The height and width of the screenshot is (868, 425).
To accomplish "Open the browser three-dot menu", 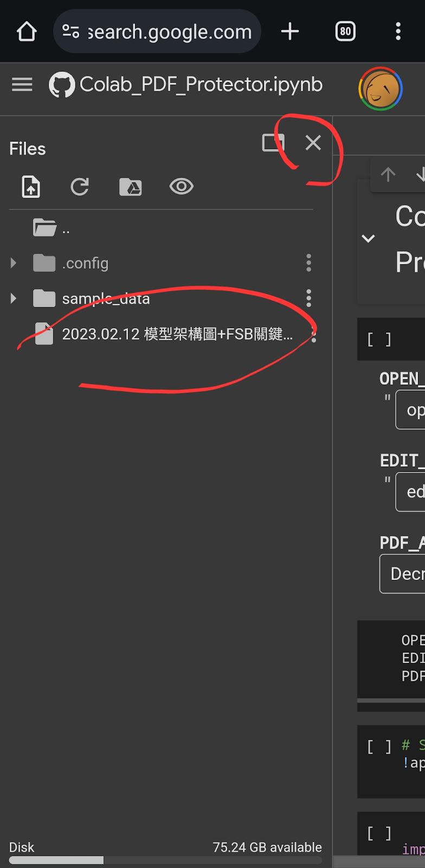I will click(x=398, y=31).
